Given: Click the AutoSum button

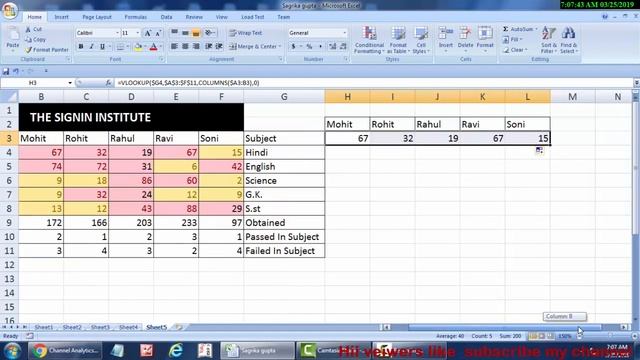Looking at the screenshot, I should [520, 29].
